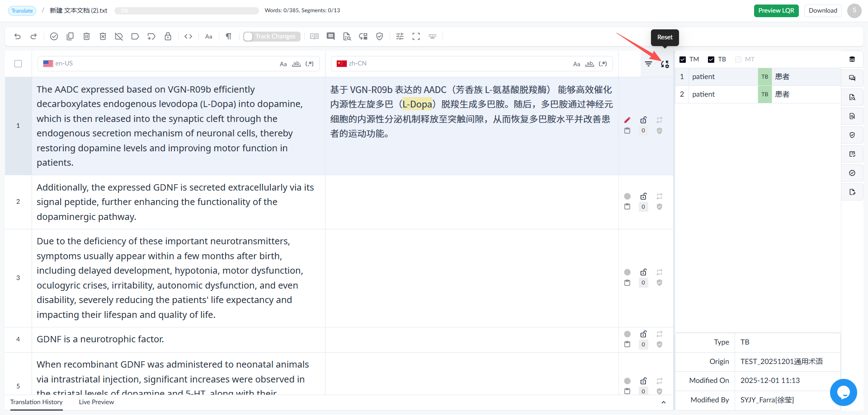Open the filter lines icon

649,64
